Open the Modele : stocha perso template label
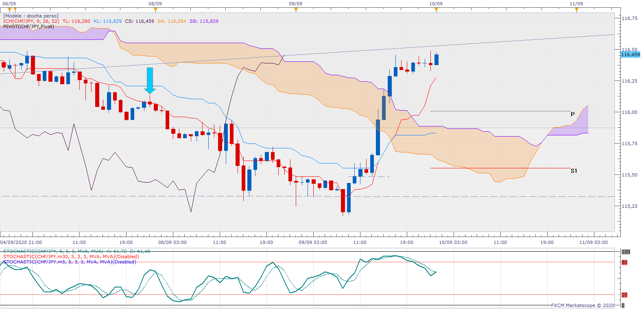Screen dimensions: 644x309 [31, 16]
